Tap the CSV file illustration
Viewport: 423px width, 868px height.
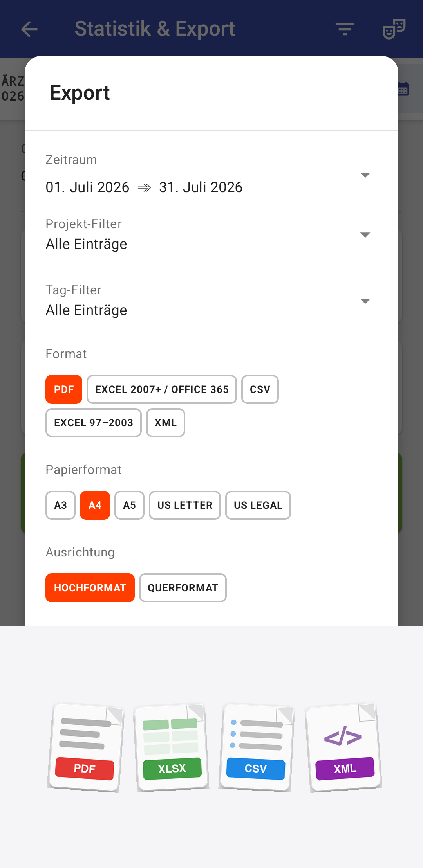point(257,747)
